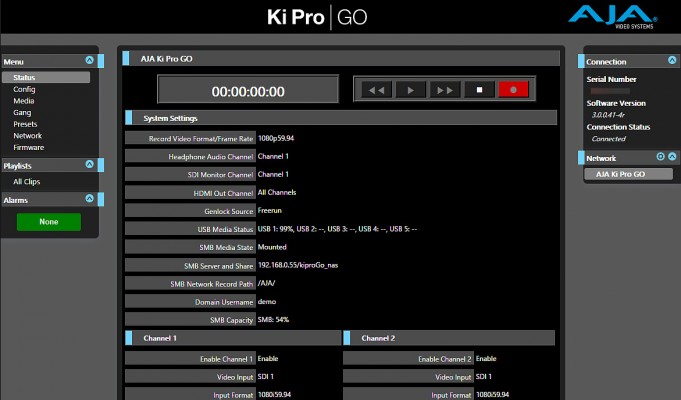This screenshot has width=681, height=400.
Task: Click the Enable Channel 1 label
Action: (191, 359)
